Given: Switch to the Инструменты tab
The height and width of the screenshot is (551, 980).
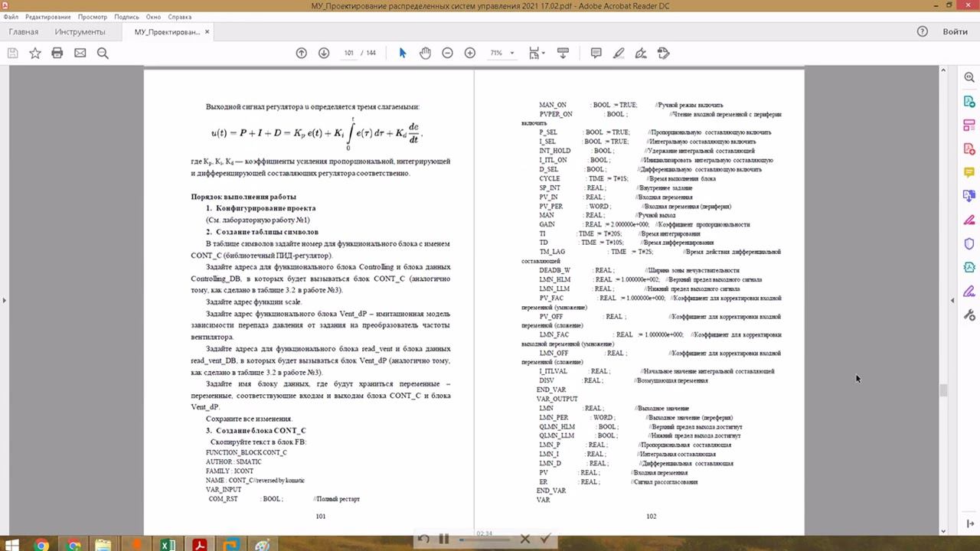Looking at the screenshot, I should [x=80, y=32].
